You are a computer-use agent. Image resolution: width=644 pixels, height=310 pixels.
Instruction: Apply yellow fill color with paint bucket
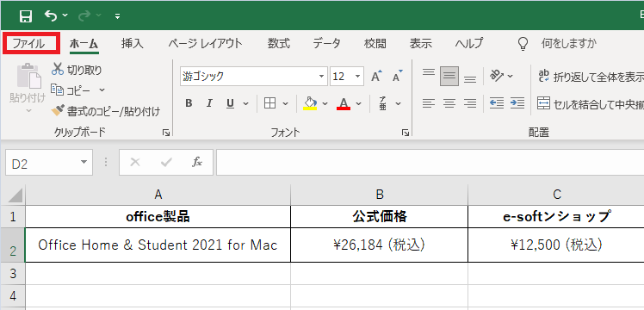pyautogui.click(x=310, y=103)
